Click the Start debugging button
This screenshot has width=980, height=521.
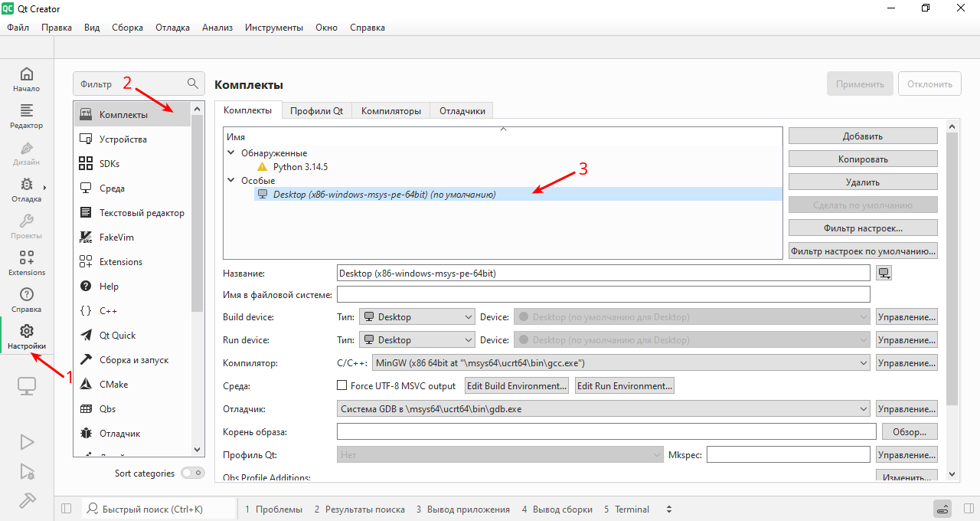coord(27,470)
